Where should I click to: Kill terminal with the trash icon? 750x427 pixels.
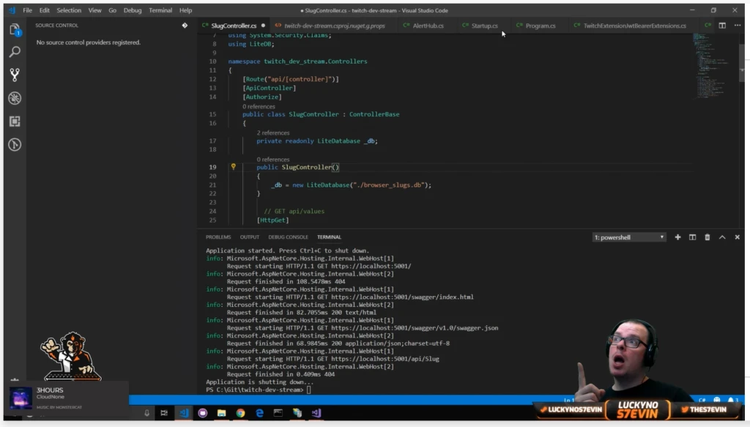pyautogui.click(x=707, y=237)
